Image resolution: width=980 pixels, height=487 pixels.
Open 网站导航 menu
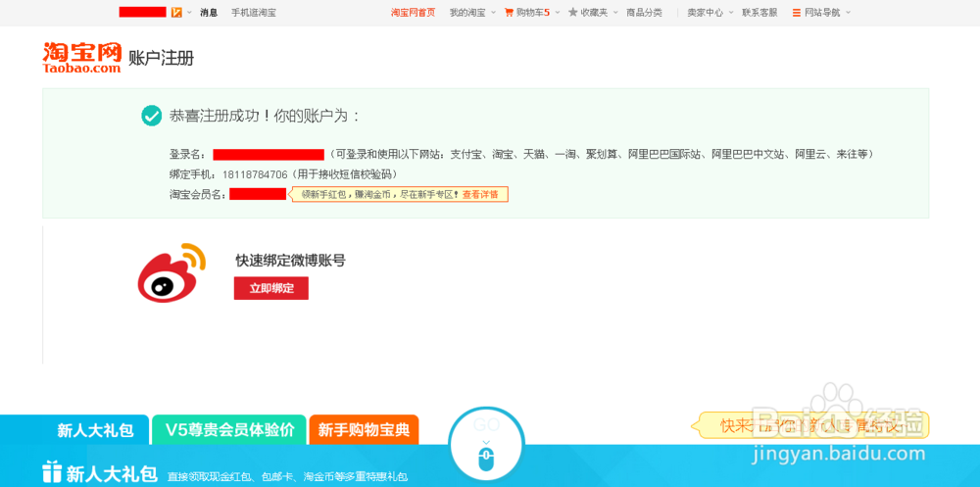(x=822, y=13)
